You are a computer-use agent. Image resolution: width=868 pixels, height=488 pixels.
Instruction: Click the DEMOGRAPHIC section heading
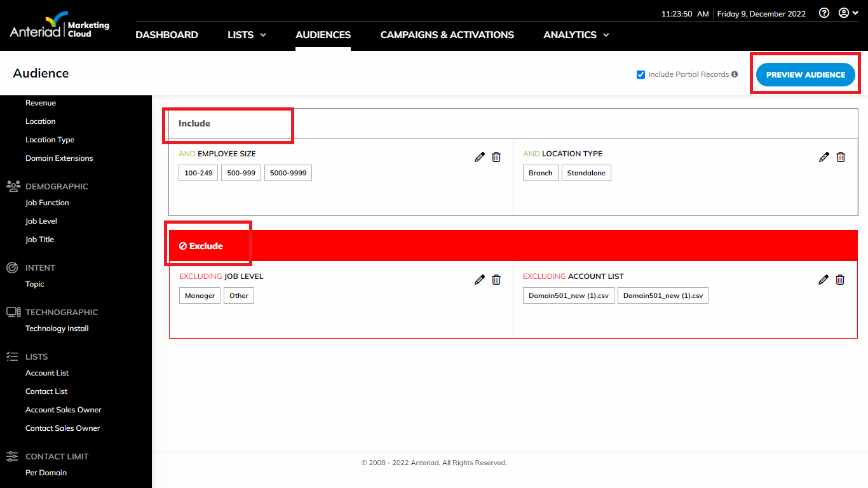57,186
